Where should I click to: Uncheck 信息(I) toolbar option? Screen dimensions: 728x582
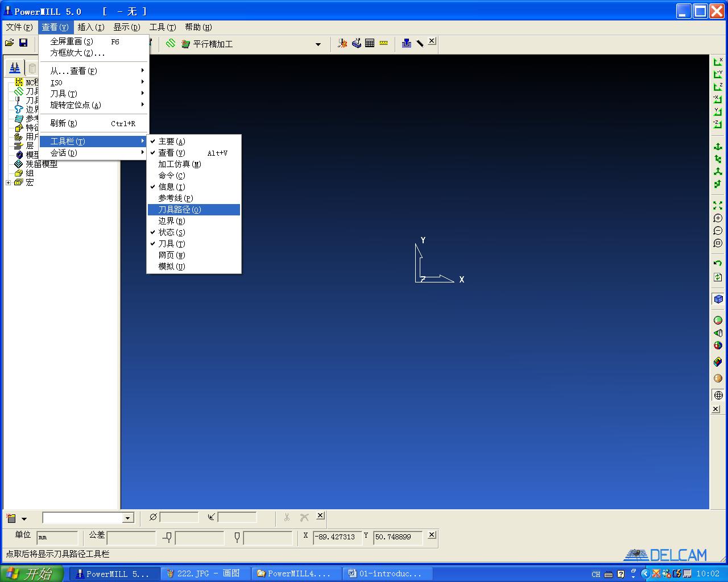click(194, 187)
